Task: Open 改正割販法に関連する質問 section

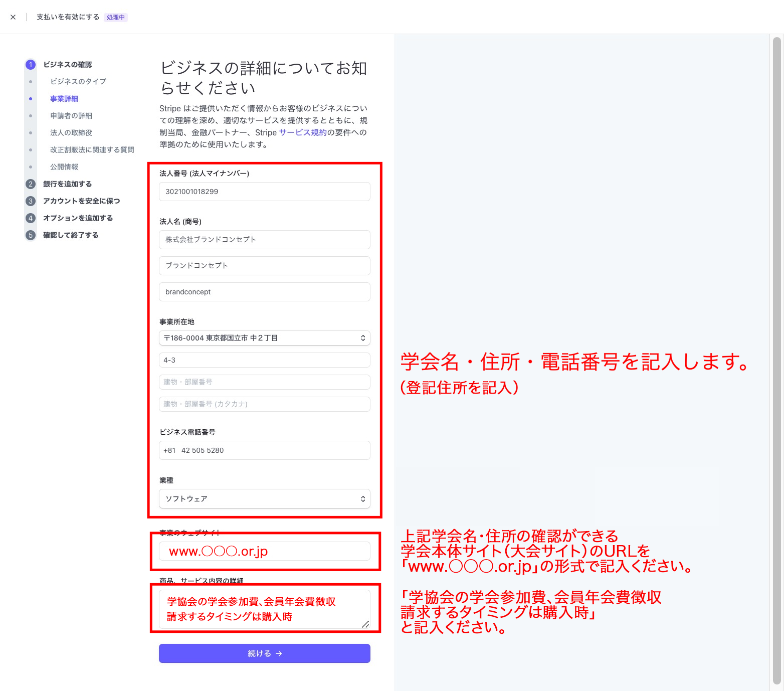Action: [x=92, y=150]
